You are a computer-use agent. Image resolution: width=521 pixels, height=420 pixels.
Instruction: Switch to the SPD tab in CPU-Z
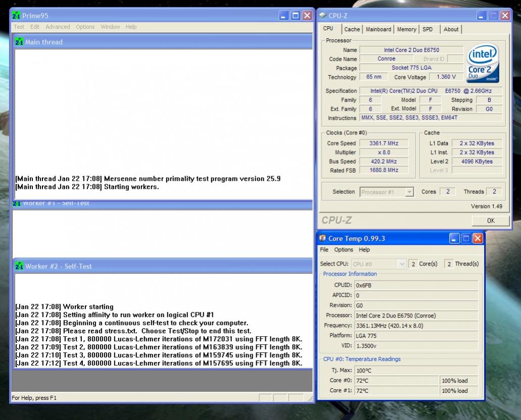[x=428, y=29]
